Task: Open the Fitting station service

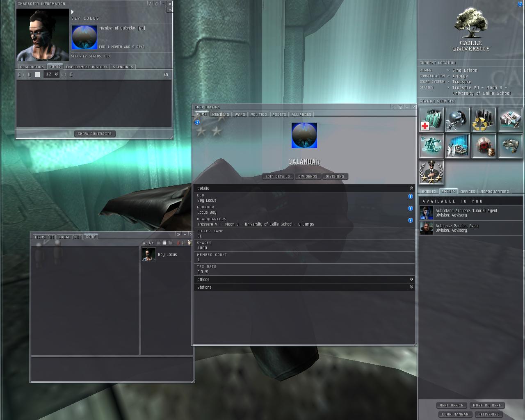Action: [431, 146]
